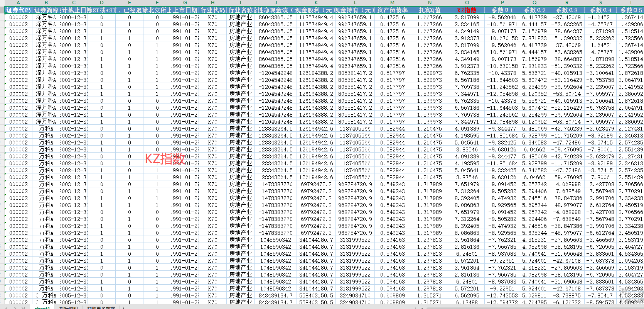The width and height of the screenshot is (644, 309).
Task: Select the 行业代码 header cell
Action: [x=212, y=10]
